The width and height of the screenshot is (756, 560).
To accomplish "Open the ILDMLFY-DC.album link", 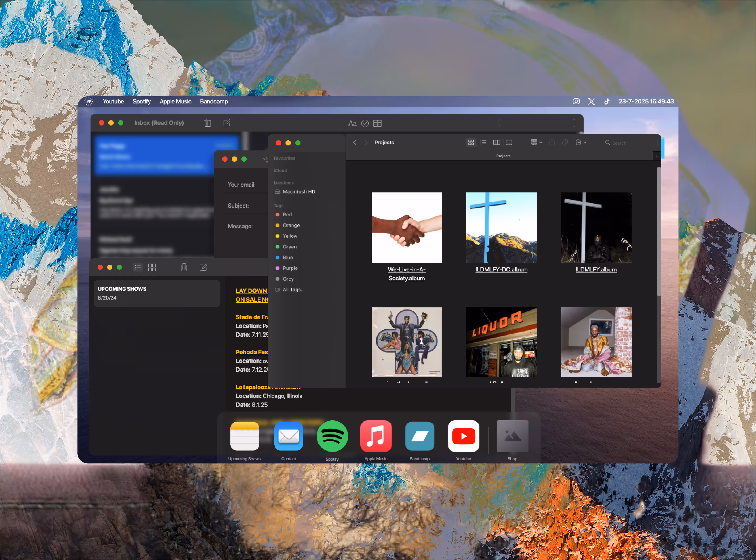I will pos(501,269).
